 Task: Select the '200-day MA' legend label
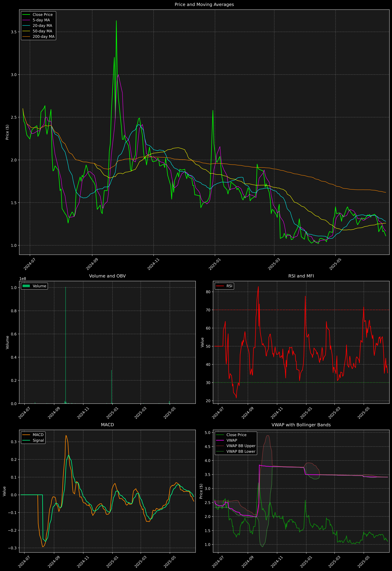pyautogui.click(x=43, y=37)
